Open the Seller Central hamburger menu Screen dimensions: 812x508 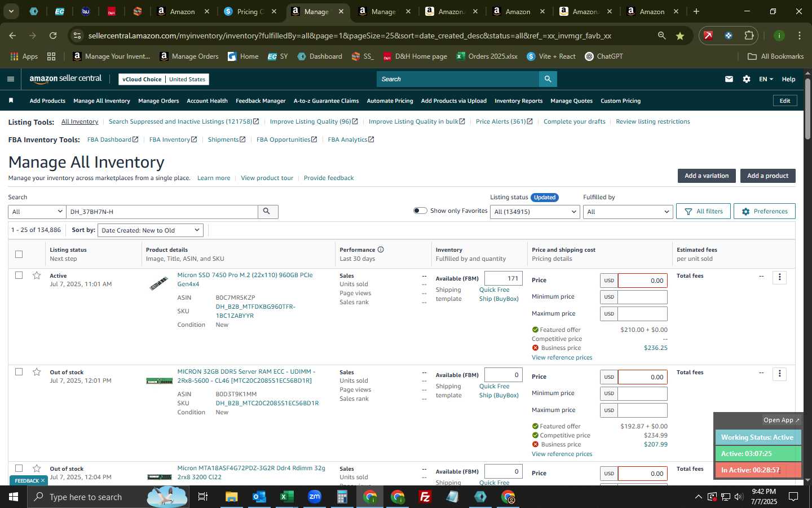(x=10, y=79)
